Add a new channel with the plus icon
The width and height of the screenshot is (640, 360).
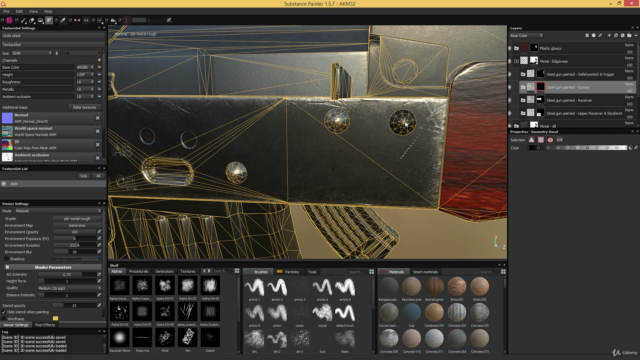coord(99,60)
